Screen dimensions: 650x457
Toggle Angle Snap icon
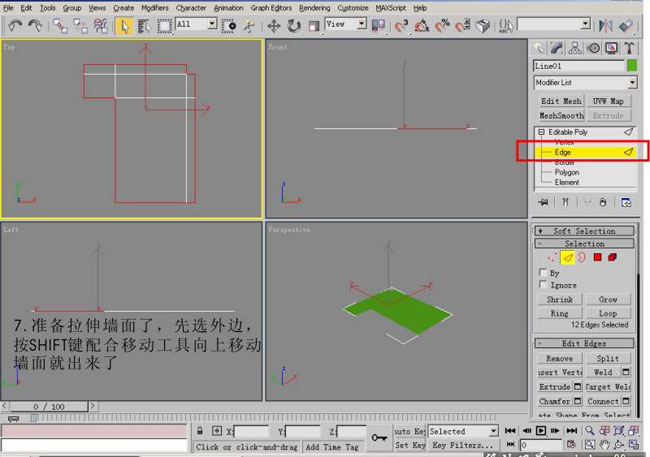(x=422, y=26)
